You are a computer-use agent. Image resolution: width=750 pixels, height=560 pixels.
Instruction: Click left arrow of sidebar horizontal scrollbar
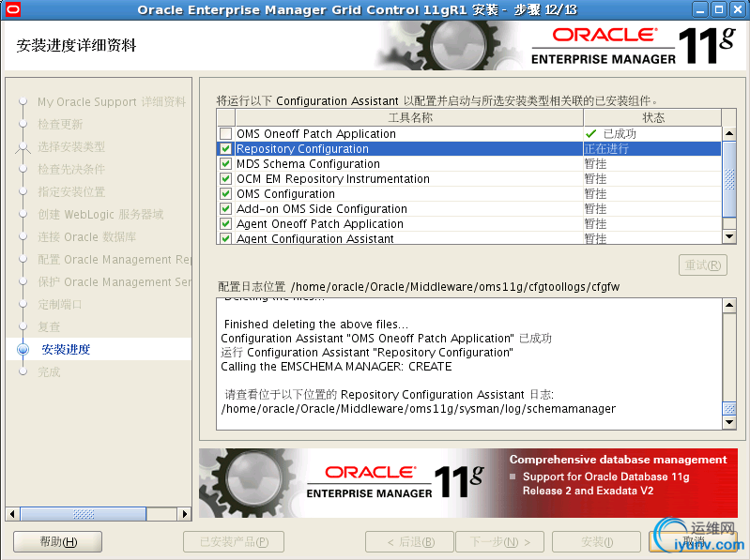point(13,514)
